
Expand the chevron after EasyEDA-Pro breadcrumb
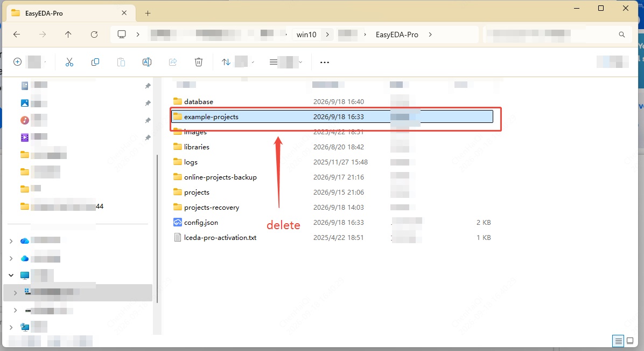point(430,35)
